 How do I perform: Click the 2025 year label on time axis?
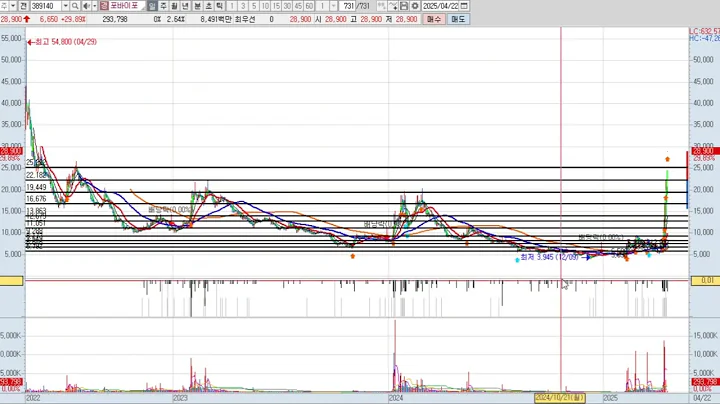tap(610, 398)
